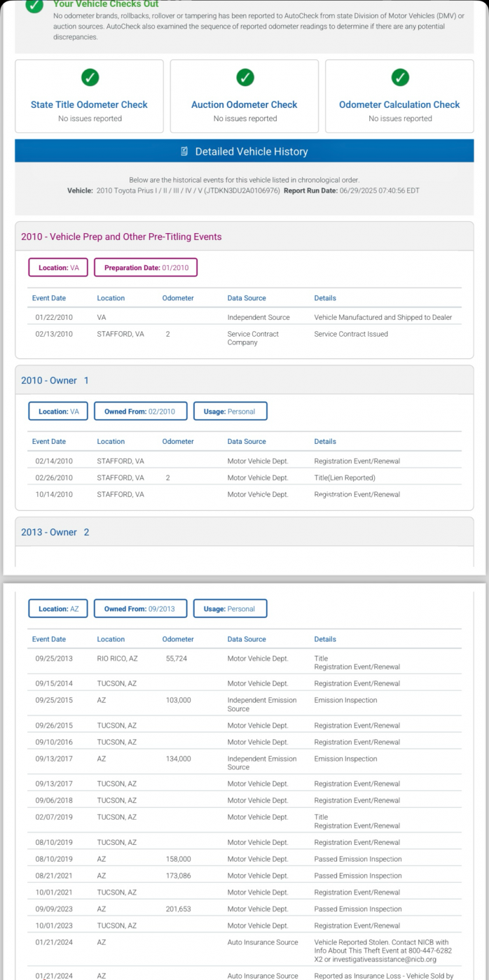Image resolution: width=489 pixels, height=980 pixels.
Task: Click the Owned From: 02/2010 badge
Action: [x=141, y=412]
